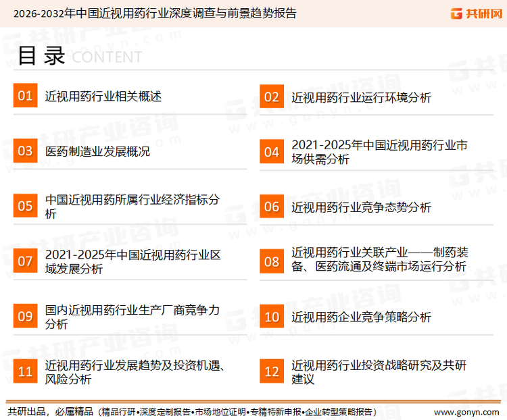Open chapter 近视用药行业运行环境分析

(x=361, y=97)
